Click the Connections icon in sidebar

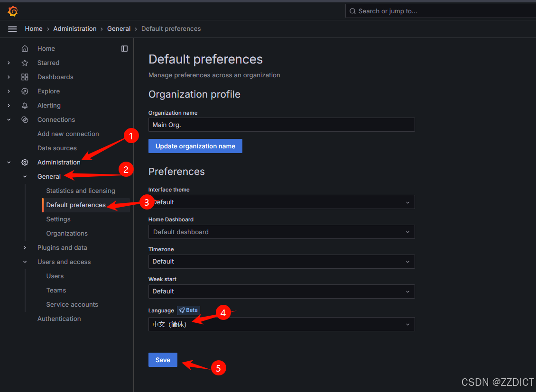25,120
